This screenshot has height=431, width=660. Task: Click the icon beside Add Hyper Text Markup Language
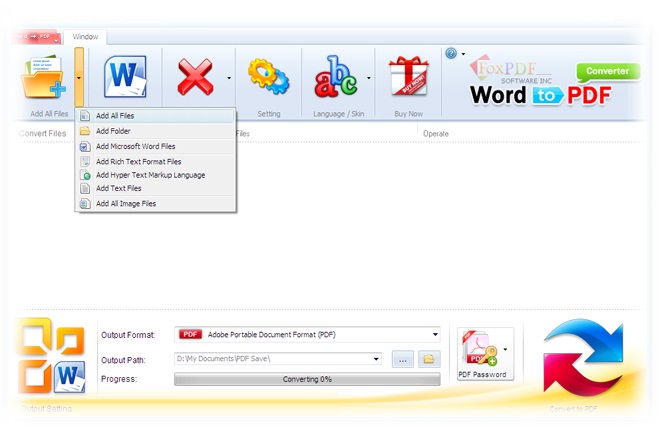pos(85,175)
